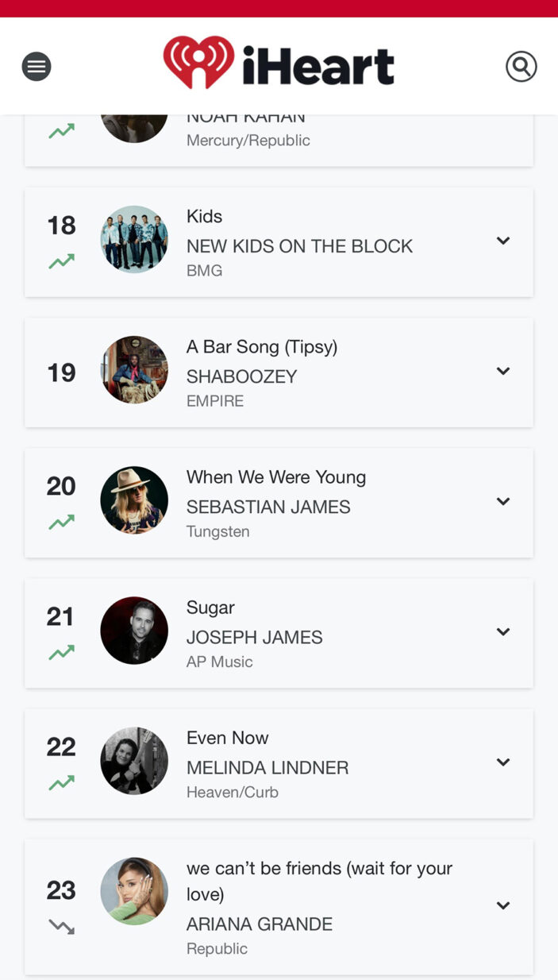Image resolution: width=558 pixels, height=980 pixels.
Task: Click the iHeart logo
Action: pyautogui.click(x=279, y=64)
